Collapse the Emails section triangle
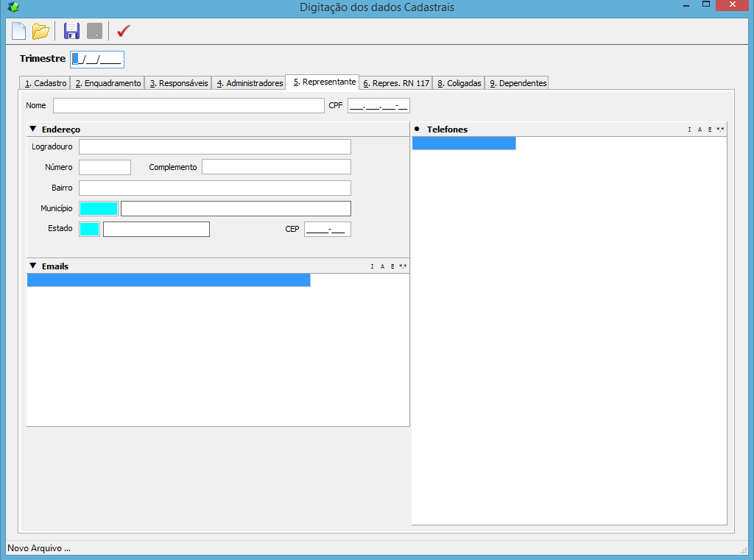The image size is (754, 560). pyautogui.click(x=32, y=266)
